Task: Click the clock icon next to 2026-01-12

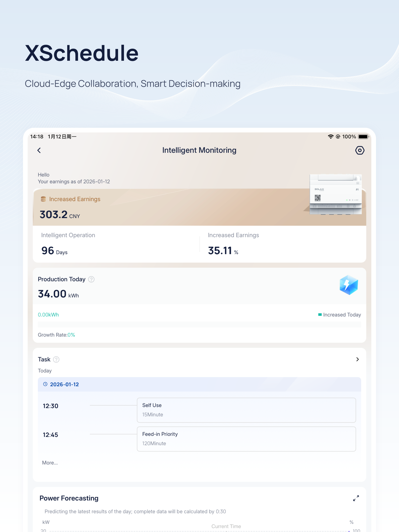Action: click(x=45, y=384)
